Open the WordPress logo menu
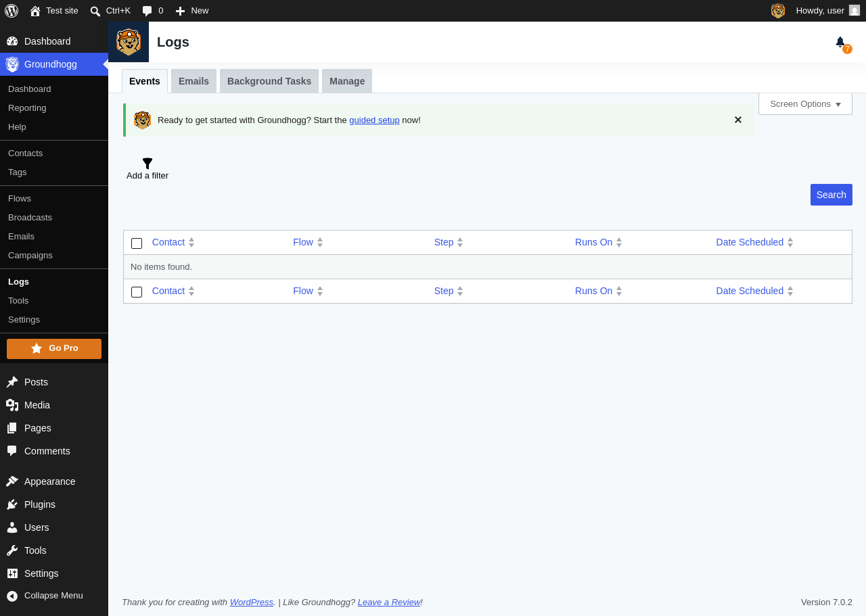This screenshot has height=616, width=866. click(x=12, y=11)
